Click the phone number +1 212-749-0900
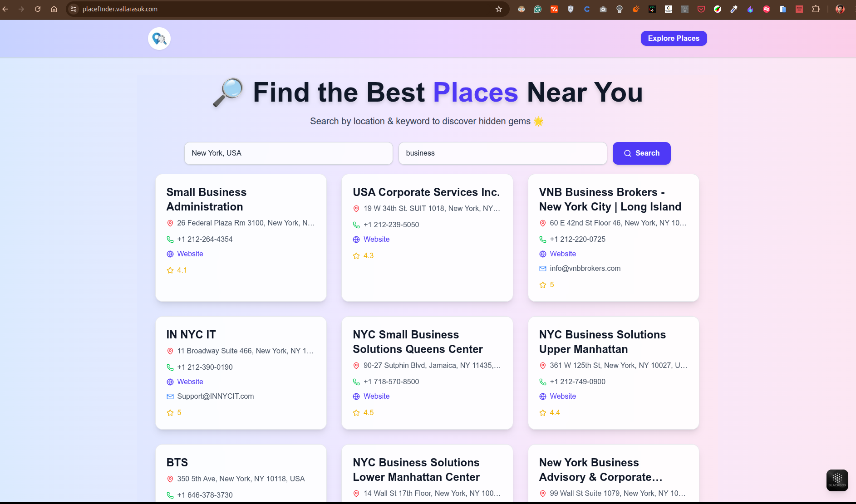Viewport: 856px width, 504px height. click(577, 382)
